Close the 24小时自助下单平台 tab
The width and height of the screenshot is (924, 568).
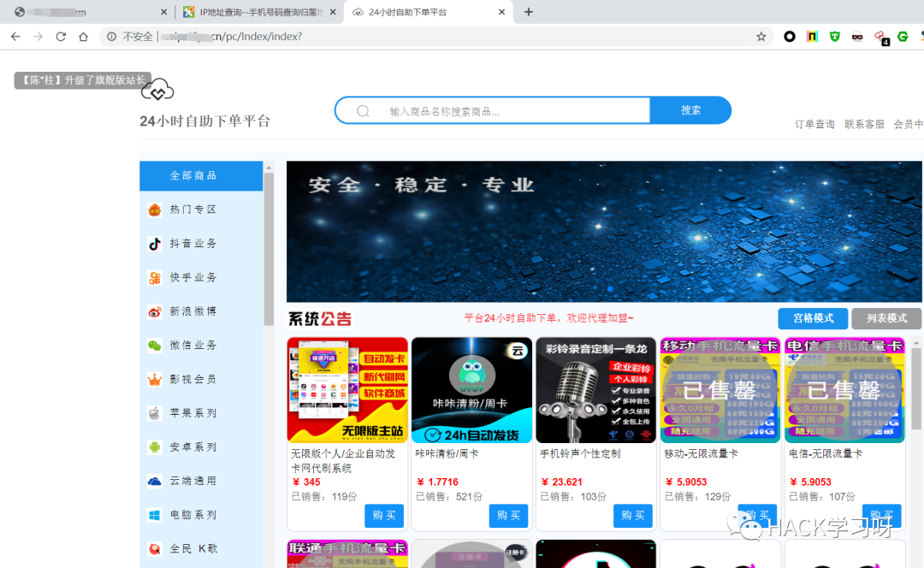[x=501, y=12]
